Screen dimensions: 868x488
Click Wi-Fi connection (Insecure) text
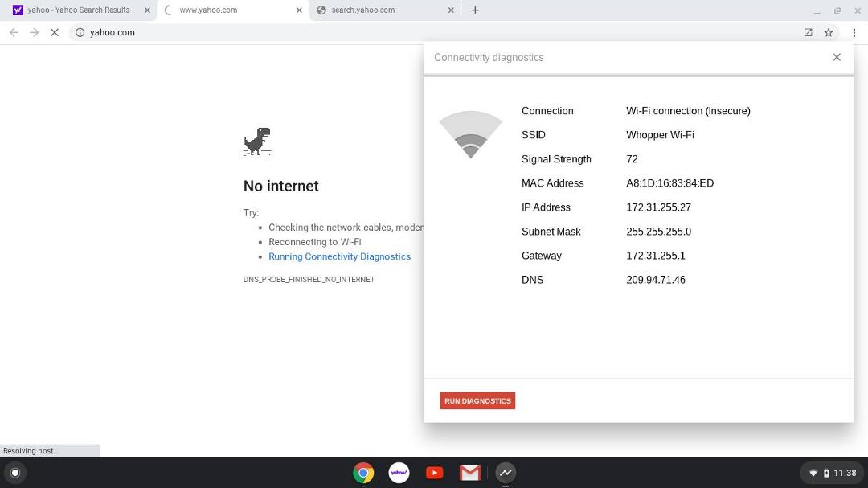pyautogui.click(x=688, y=111)
